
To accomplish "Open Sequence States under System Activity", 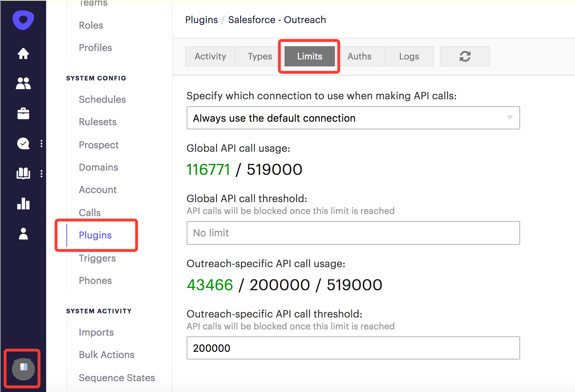I will (117, 378).
